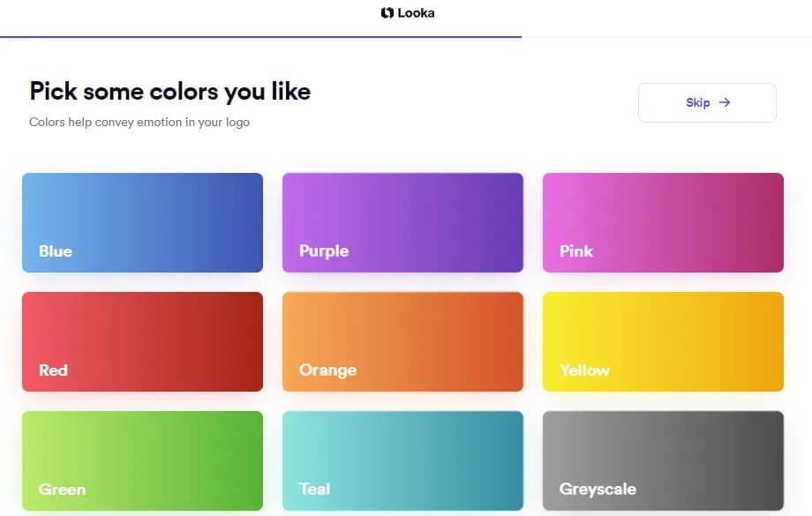Pick the Orange color card
This screenshot has height=516, width=812.
click(x=402, y=341)
